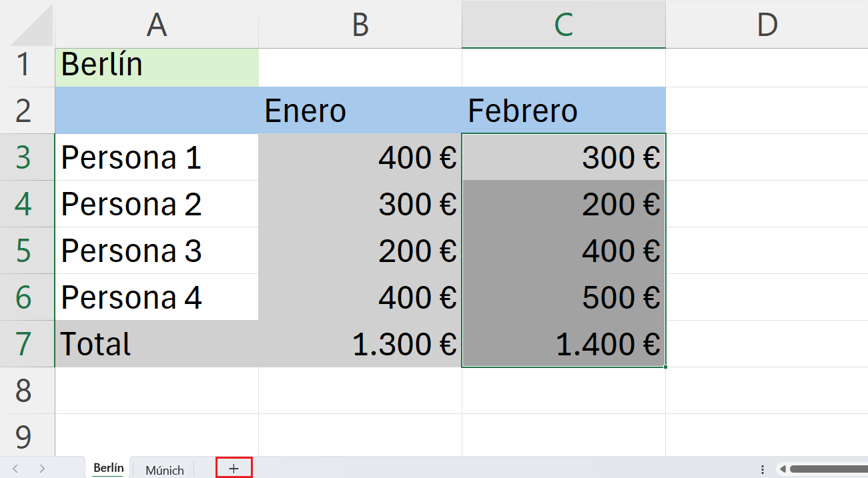
Task: Click horizontal scrollbar left arrow
Action: [x=783, y=469]
